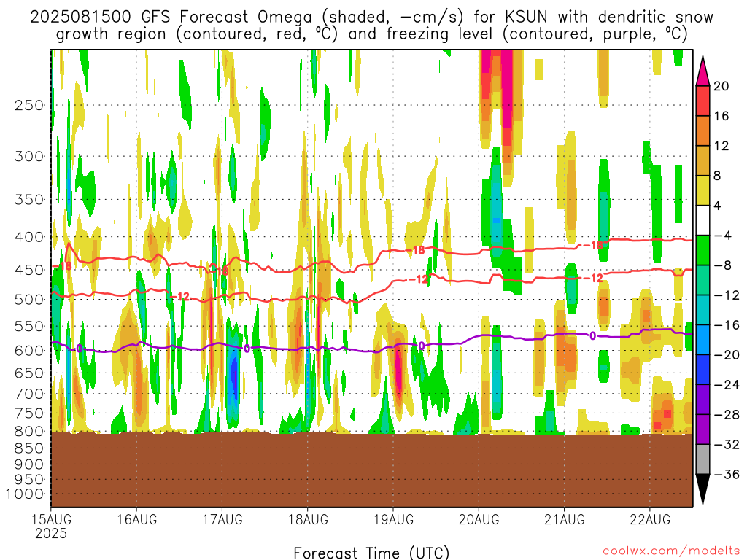Click the colorbar value -4
The height and width of the screenshot is (560, 747).
722,236
